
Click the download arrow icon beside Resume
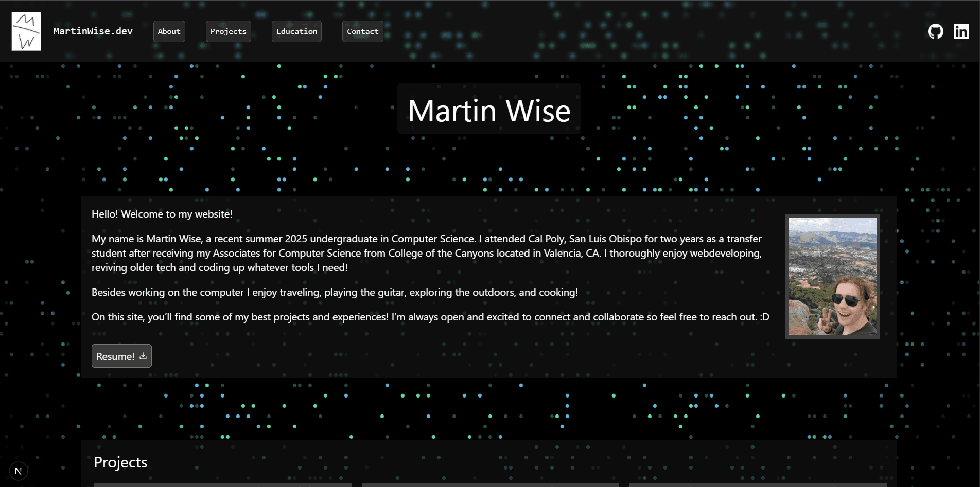point(143,356)
